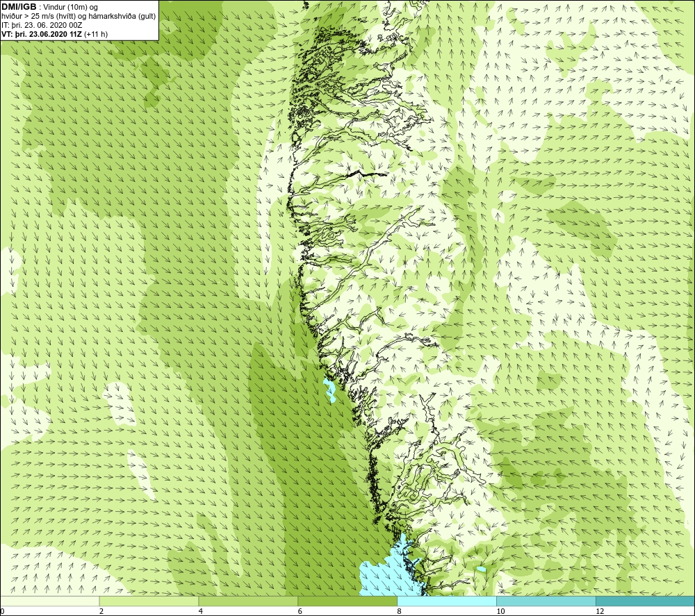Click the tiny cyan spot inland near bottom right

[481, 569]
